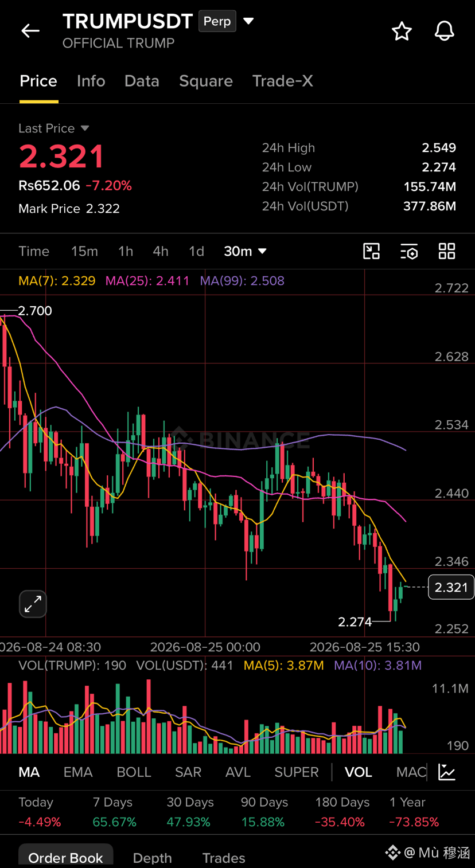Screen dimensions: 475x868
Task: Switch to the Info tab
Action: [91, 81]
